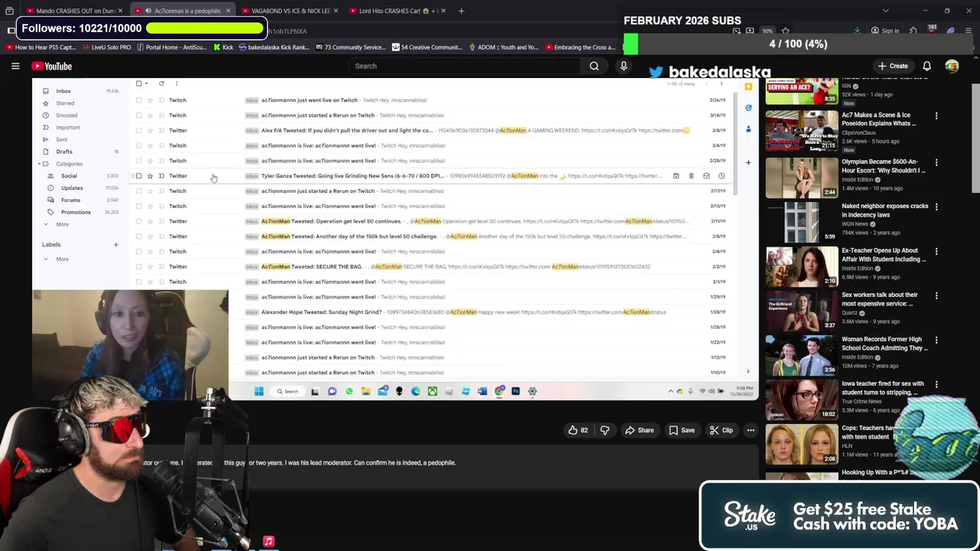
Task: Create a new label with plus icon
Action: pos(116,245)
